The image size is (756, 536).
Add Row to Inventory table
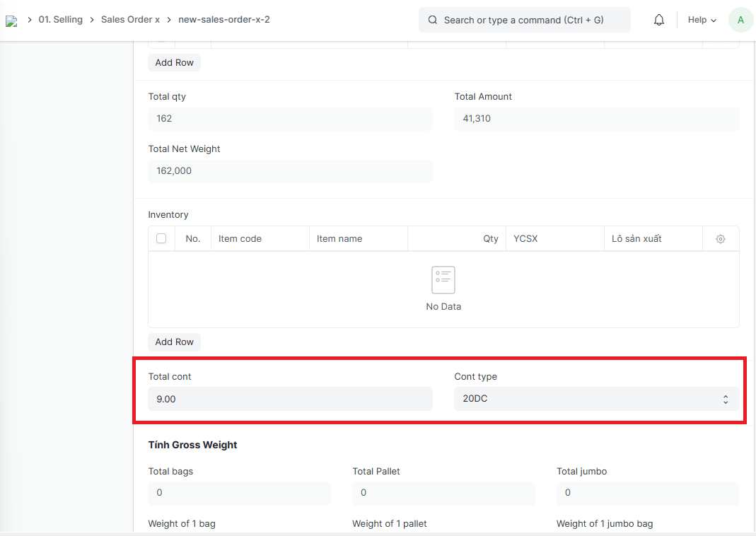click(174, 342)
